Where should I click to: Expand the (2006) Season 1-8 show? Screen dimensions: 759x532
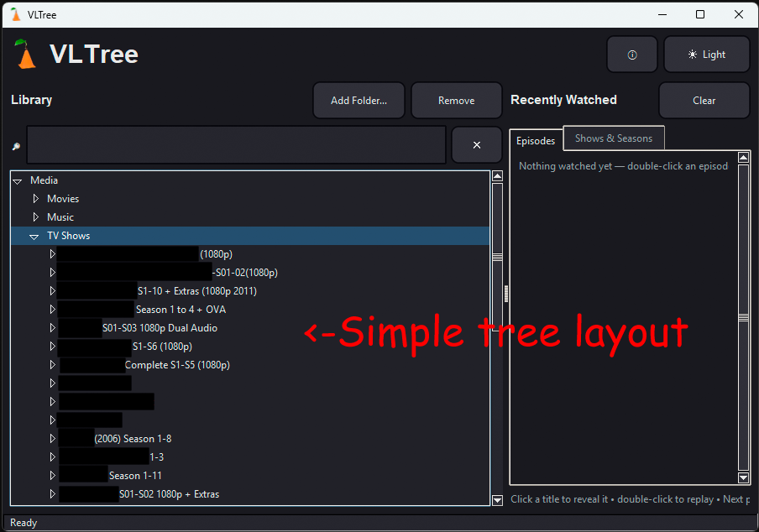point(52,439)
